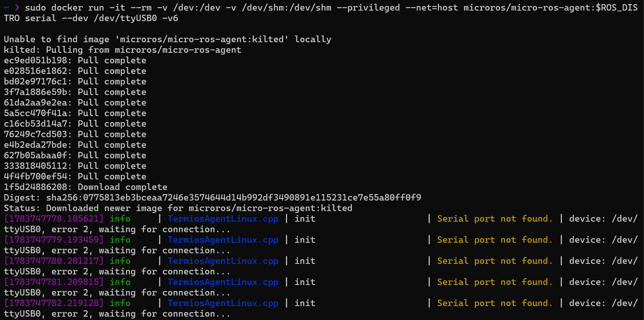Click timestamp [1783747782.219128]

(x=54, y=303)
